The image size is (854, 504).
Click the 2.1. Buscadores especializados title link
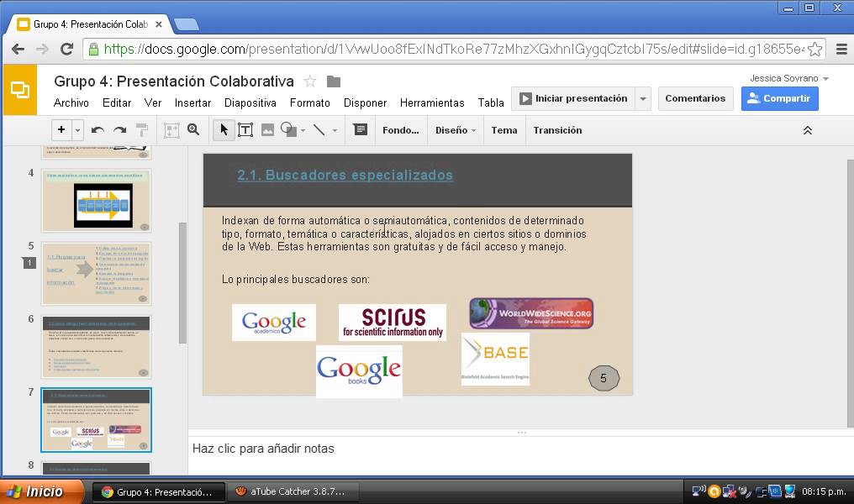tap(345, 176)
